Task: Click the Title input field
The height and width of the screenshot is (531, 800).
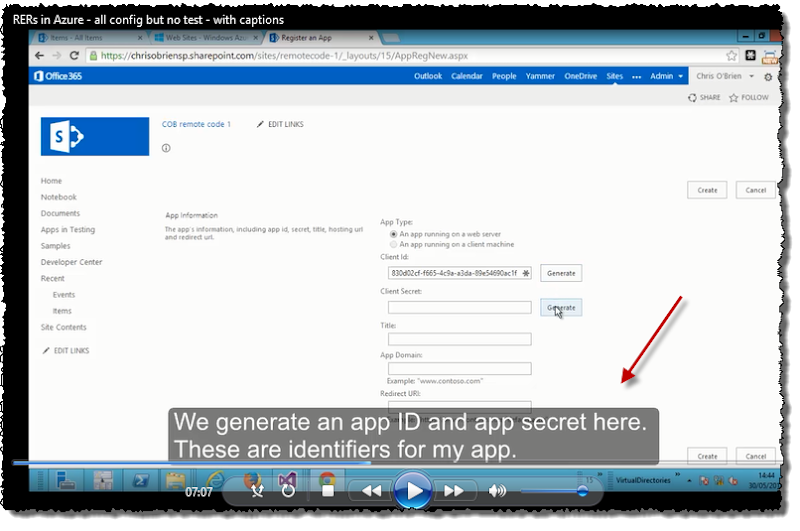Action: click(459, 339)
